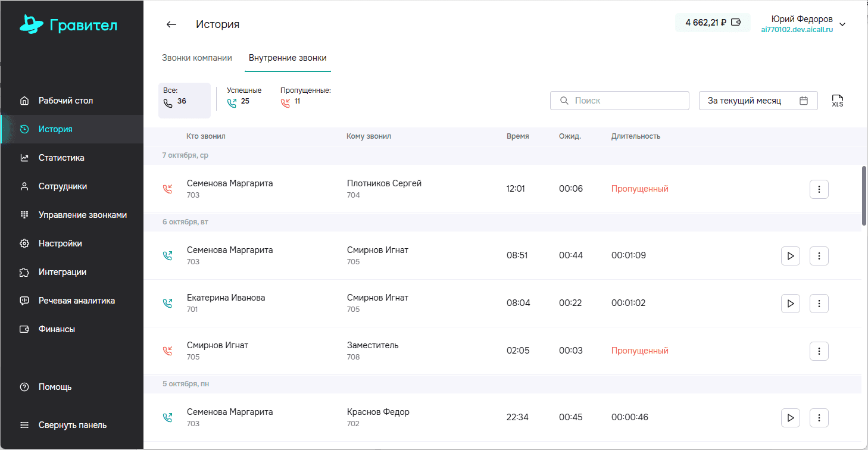Viewport: 868px width, 450px height.
Task: Play recording of 08:51 call to Смирнов Игнат
Action: point(791,256)
